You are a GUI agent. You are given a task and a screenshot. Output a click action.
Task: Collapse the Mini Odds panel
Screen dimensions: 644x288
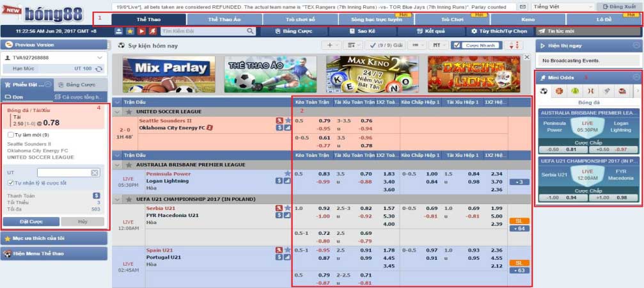(x=636, y=77)
